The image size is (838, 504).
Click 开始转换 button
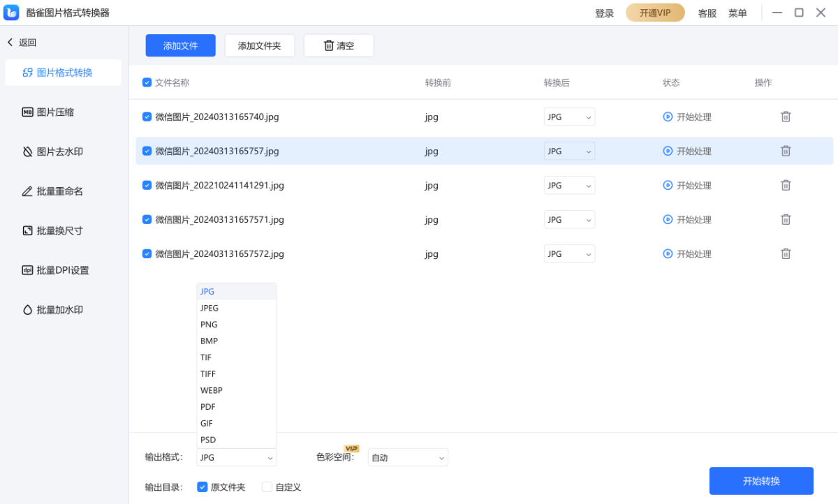(x=761, y=481)
